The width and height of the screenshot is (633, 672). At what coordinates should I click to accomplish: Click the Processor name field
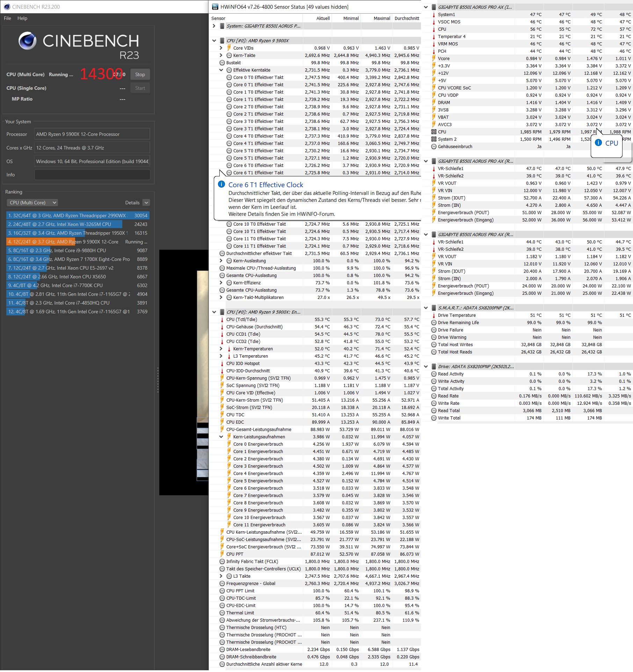click(x=92, y=134)
